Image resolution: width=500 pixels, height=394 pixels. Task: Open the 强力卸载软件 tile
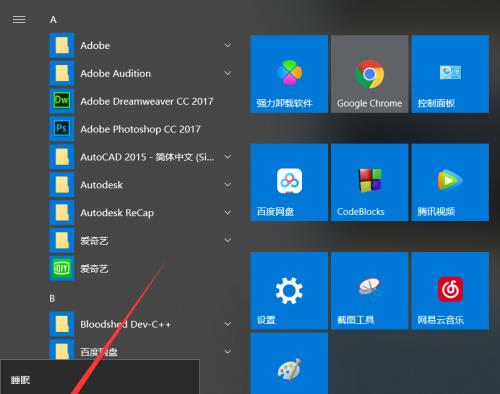click(289, 74)
